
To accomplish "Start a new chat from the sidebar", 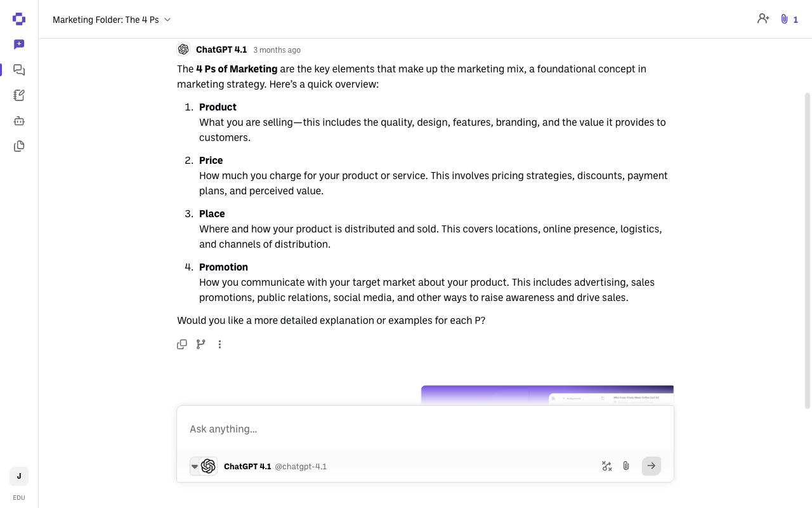I will coord(19,44).
